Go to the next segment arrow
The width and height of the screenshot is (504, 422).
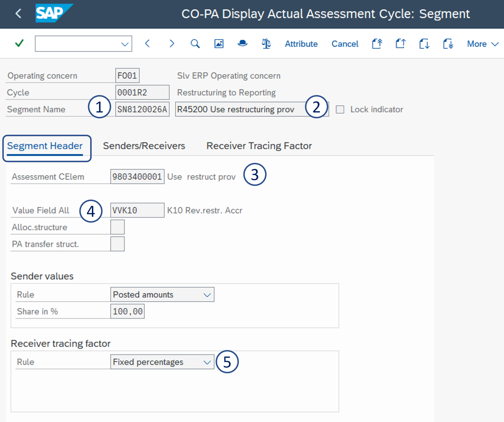click(x=172, y=44)
